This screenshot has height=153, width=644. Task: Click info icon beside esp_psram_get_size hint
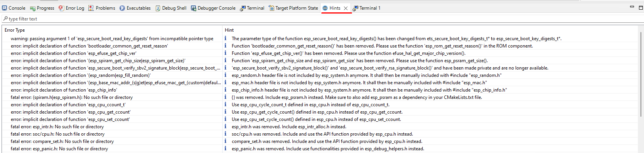click(x=226, y=60)
